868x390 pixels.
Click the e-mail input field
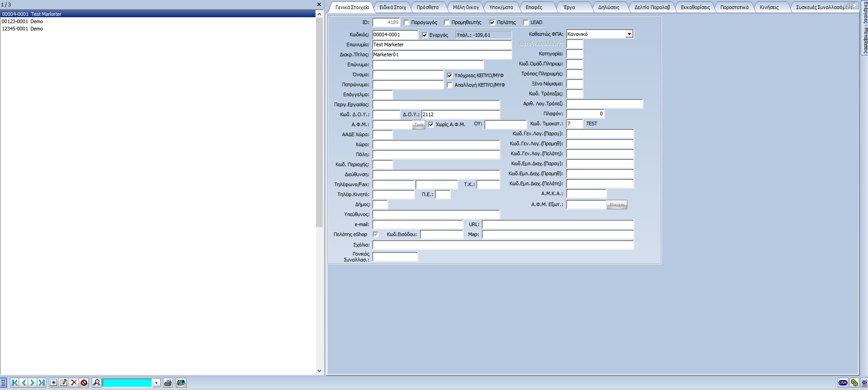(418, 224)
